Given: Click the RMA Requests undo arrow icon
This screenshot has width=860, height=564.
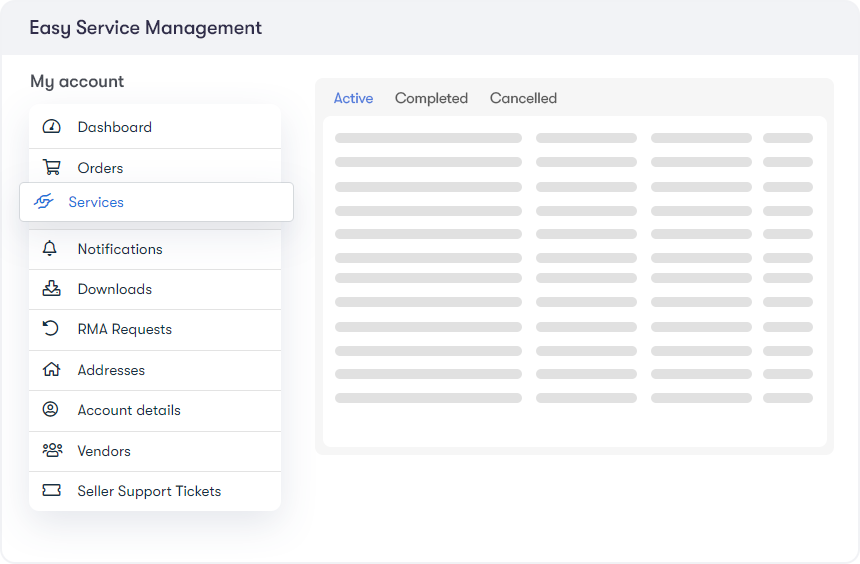Looking at the screenshot, I should point(50,328).
